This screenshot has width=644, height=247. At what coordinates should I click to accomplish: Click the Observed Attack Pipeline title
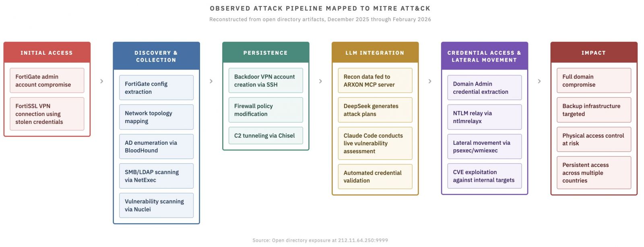[320, 8]
